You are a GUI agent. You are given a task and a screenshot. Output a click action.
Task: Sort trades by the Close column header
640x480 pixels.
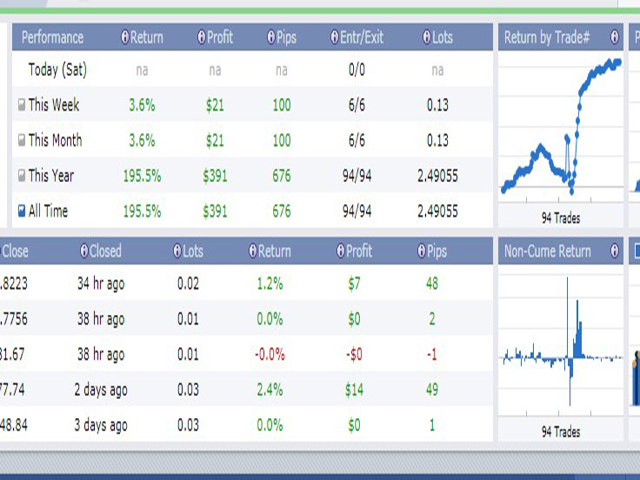click(x=15, y=251)
